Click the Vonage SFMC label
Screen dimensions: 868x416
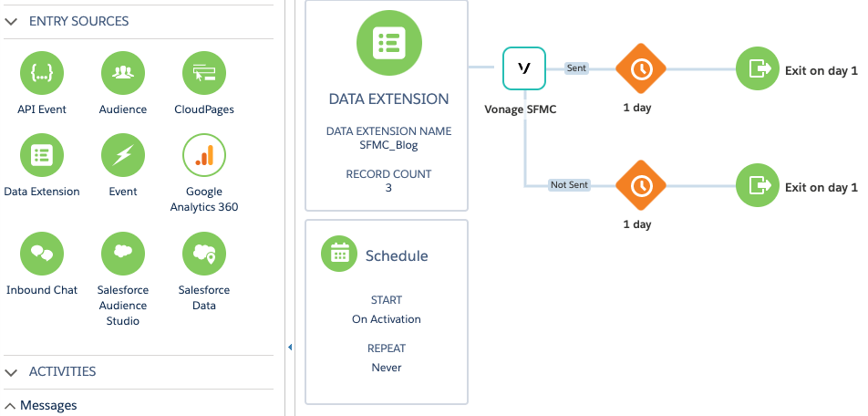coord(521,109)
